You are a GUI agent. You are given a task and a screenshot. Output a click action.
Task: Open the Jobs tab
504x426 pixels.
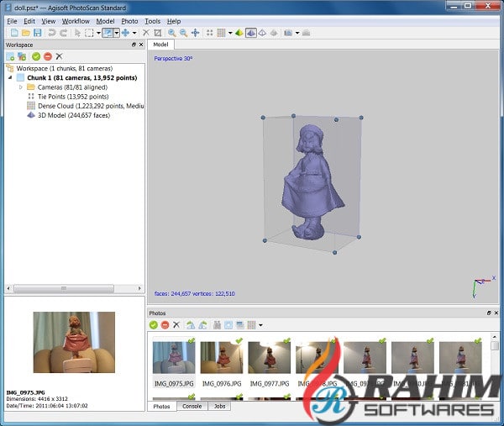(219, 406)
